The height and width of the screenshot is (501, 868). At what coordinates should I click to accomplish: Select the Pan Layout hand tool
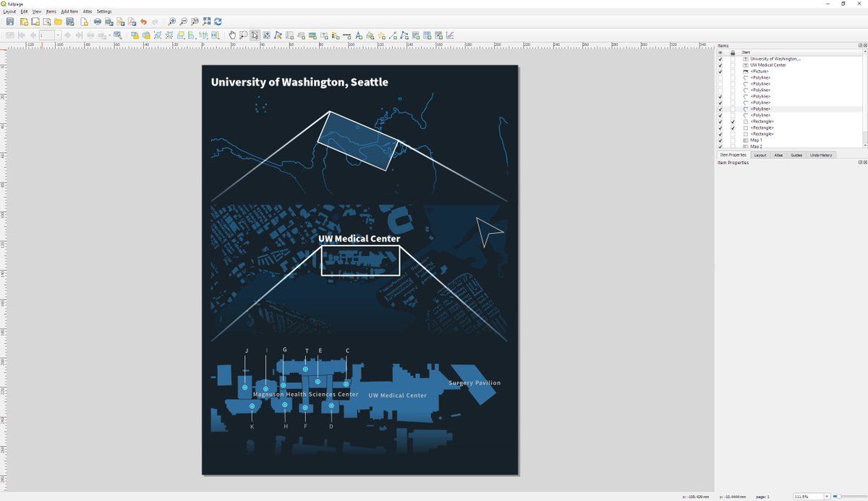point(232,35)
